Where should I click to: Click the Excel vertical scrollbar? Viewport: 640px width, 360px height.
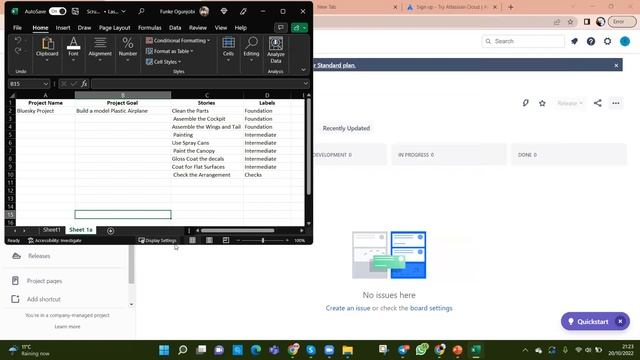pos(309,147)
